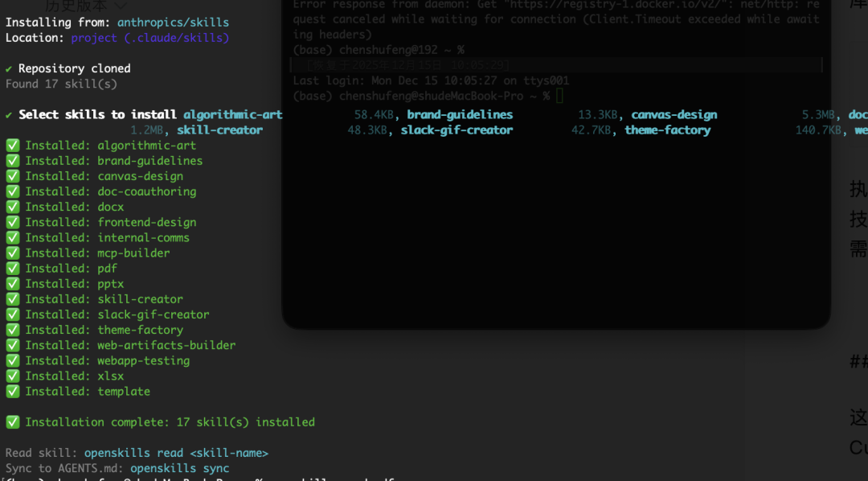Click green check icon beside Installed: internal-comms

(12, 238)
